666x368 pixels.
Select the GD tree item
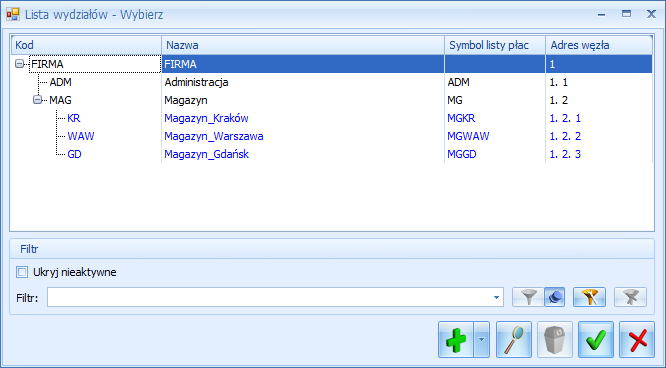(74, 154)
